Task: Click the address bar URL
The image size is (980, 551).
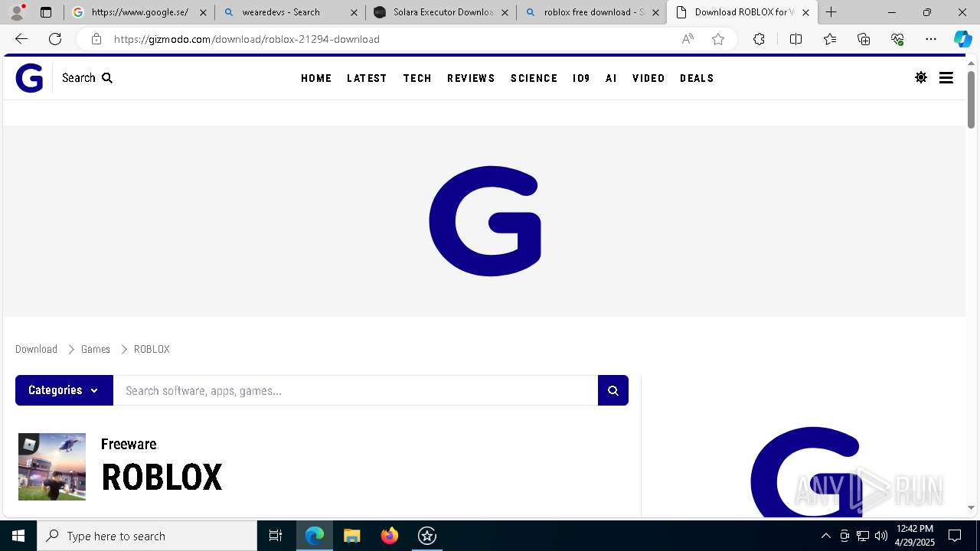Action: (247, 39)
